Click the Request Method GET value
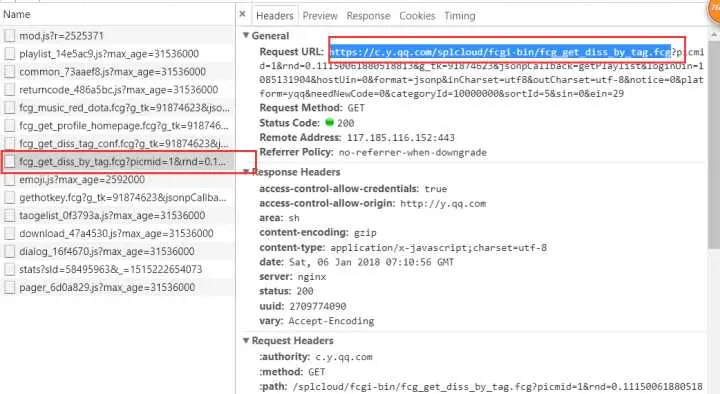Screen dimensions: 720x394 pyautogui.click(x=356, y=108)
